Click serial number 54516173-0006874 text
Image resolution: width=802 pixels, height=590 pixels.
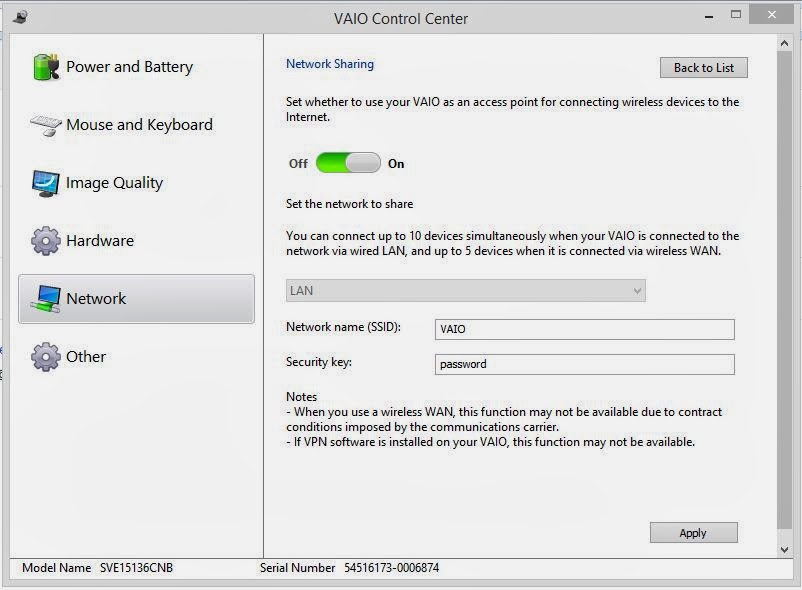pos(391,568)
